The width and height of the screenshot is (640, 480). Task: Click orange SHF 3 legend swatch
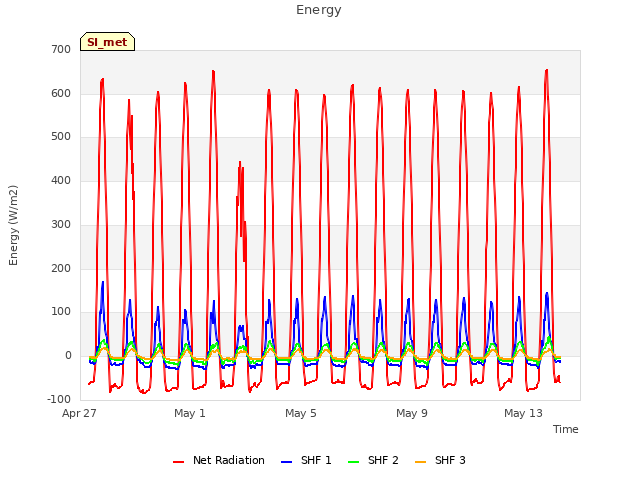point(420,462)
